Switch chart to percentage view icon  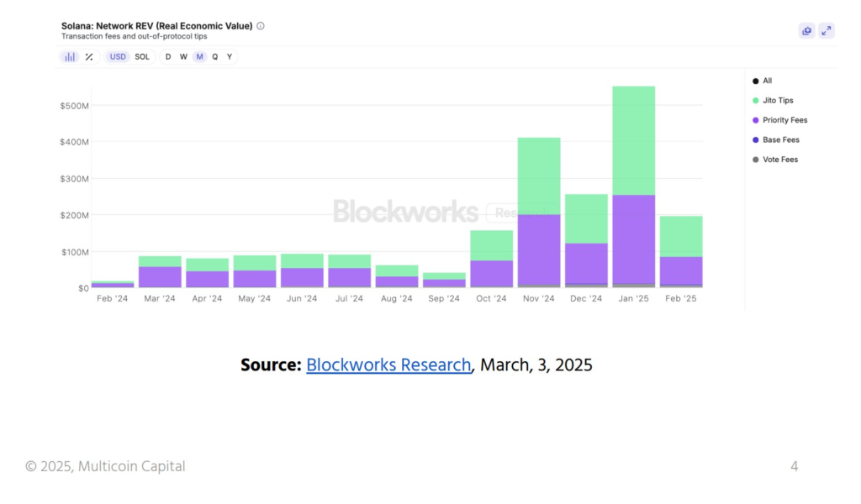coord(89,57)
